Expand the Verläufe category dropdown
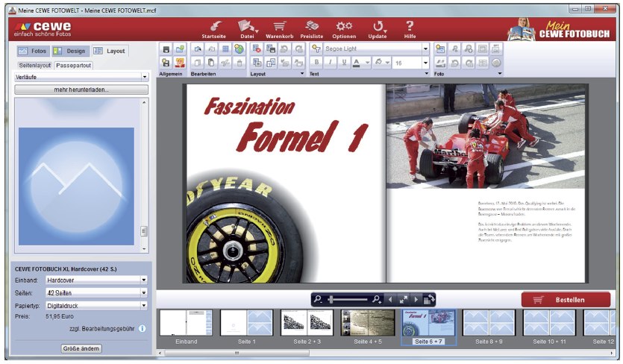The width and height of the screenshot is (623, 364). 144,76
